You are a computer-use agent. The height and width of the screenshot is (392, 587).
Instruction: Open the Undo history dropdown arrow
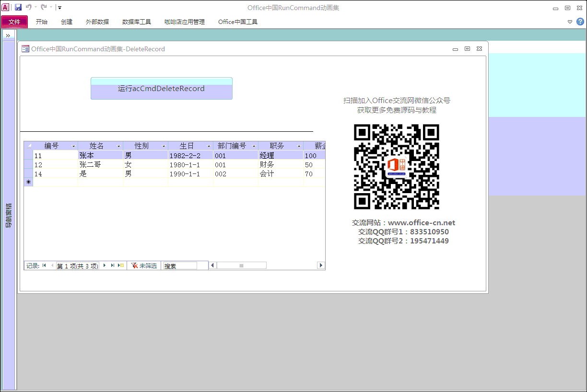point(35,7)
